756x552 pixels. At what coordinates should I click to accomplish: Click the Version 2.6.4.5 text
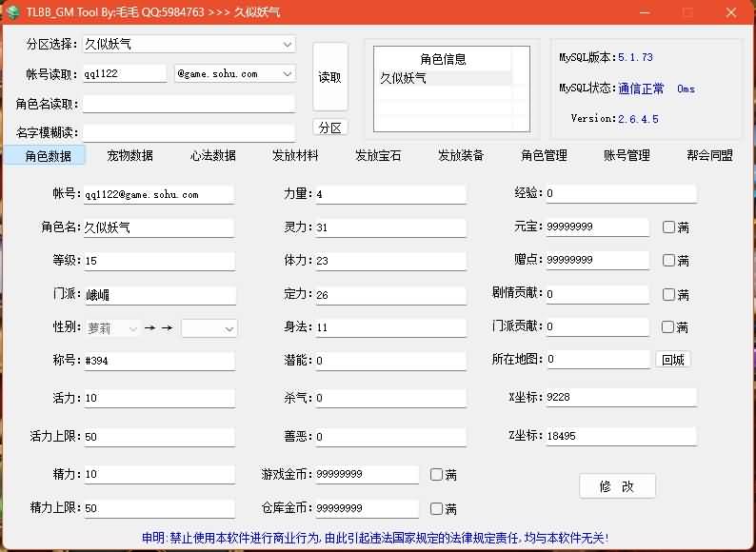[x=615, y=119]
